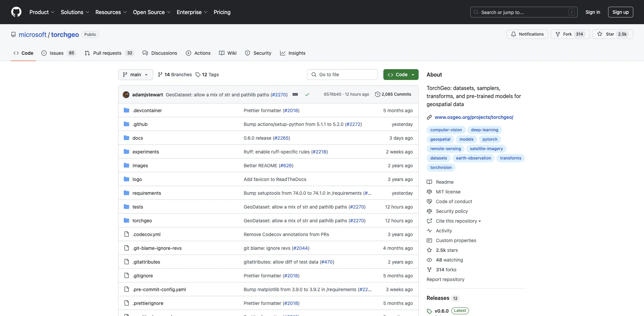Click the experiments folder icon
This screenshot has height=316, width=644.
click(x=126, y=151)
